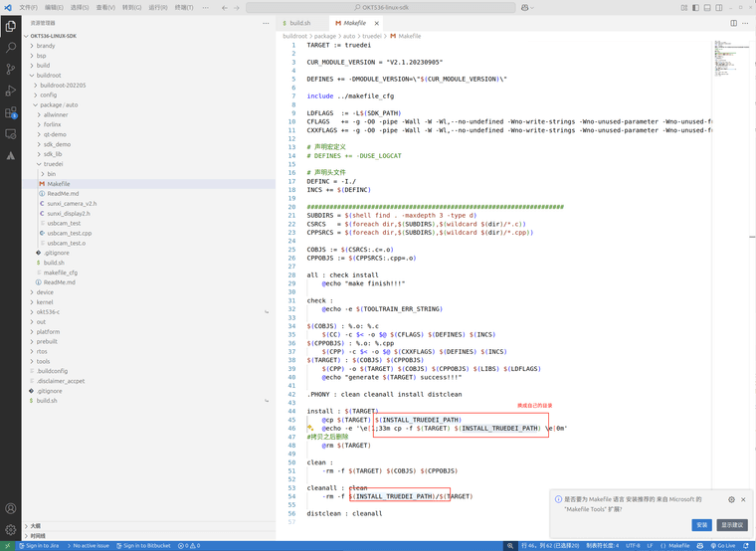Open makefile_cfg file in explorer
Screen dimensions: 756x551
(x=149, y=273)
